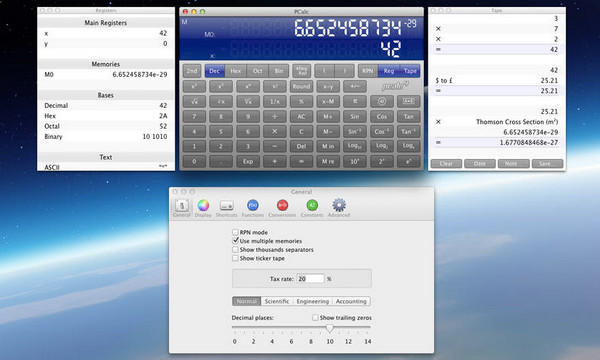This screenshot has height=360, width=600.
Task: Click the Sin trigonometry key
Action: pos(355,116)
